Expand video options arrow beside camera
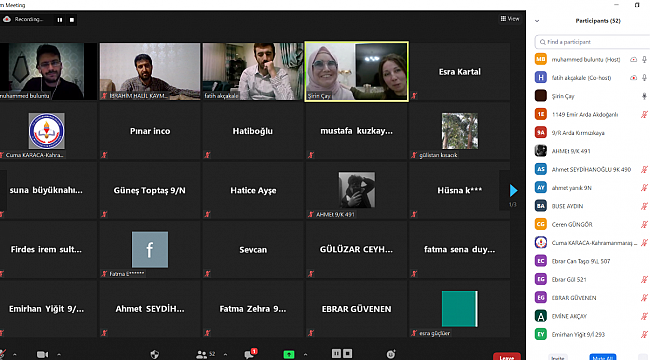The height and width of the screenshot is (360, 650). tap(59, 354)
